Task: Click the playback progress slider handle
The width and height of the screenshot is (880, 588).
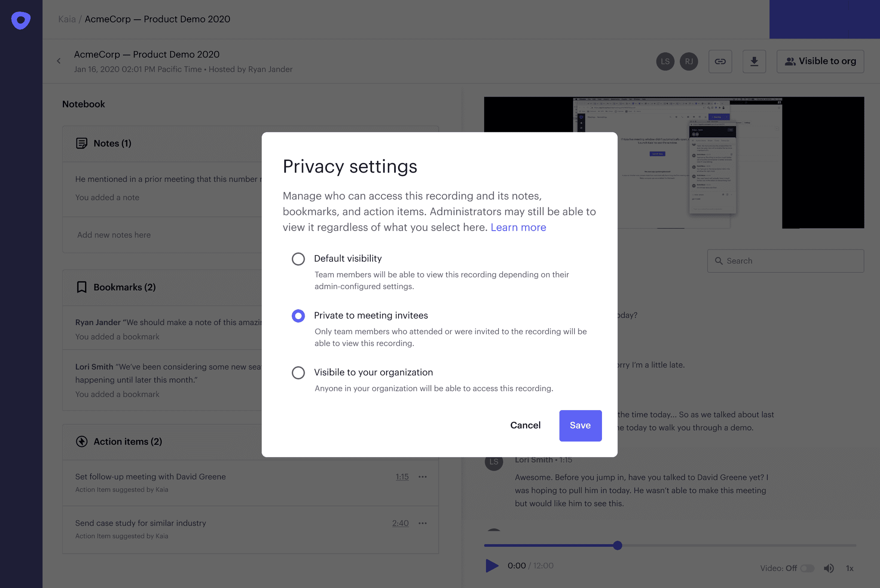Action: tap(617, 545)
